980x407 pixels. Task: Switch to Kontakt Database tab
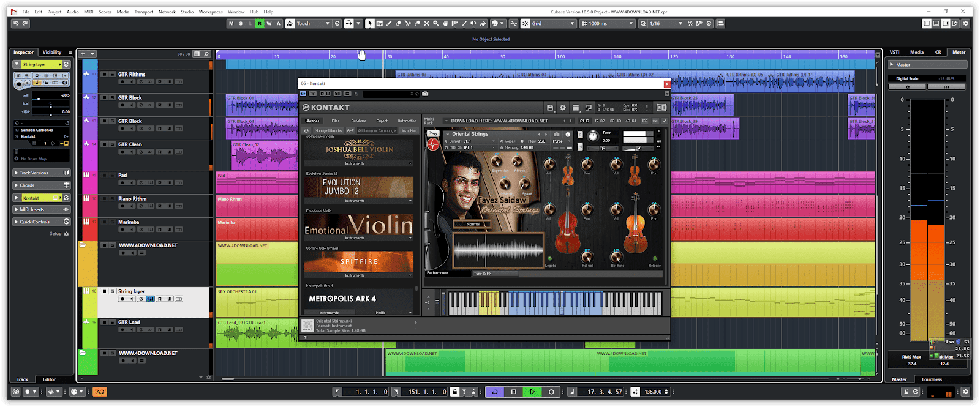click(359, 121)
